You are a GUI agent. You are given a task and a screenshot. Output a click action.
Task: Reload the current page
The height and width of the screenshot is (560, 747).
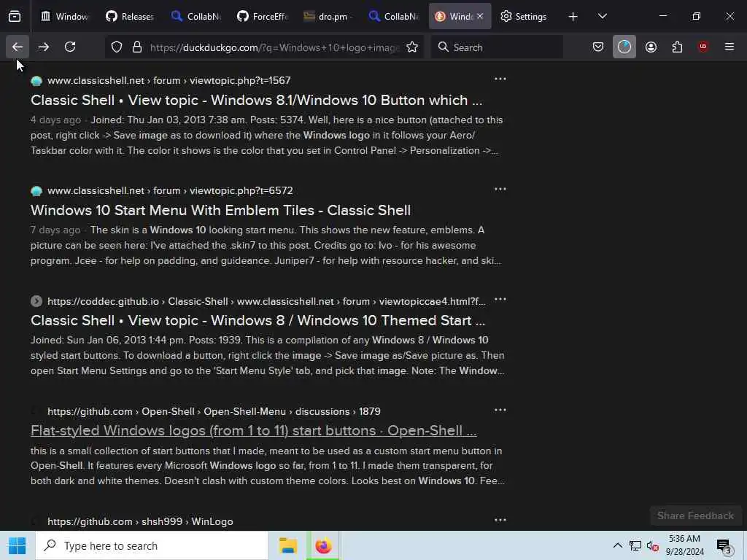click(x=70, y=47)
